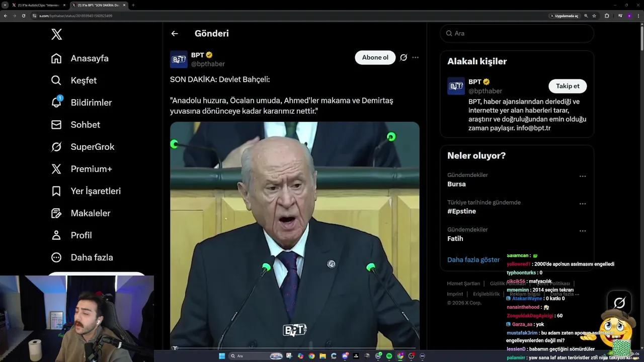Open Sohbet messages
644x362 pixels.
(x=75, y=125)
